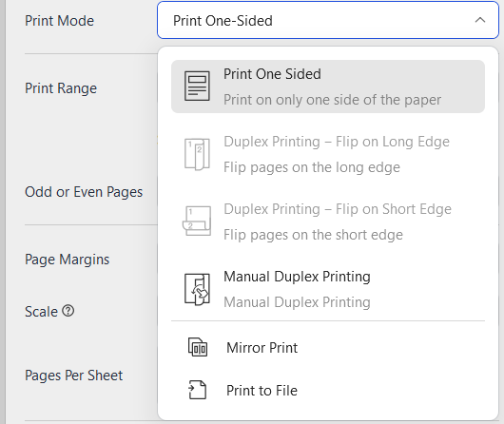Click the Mirror Print icon
This screenshot has height=424, width=504.
point(198,347)
